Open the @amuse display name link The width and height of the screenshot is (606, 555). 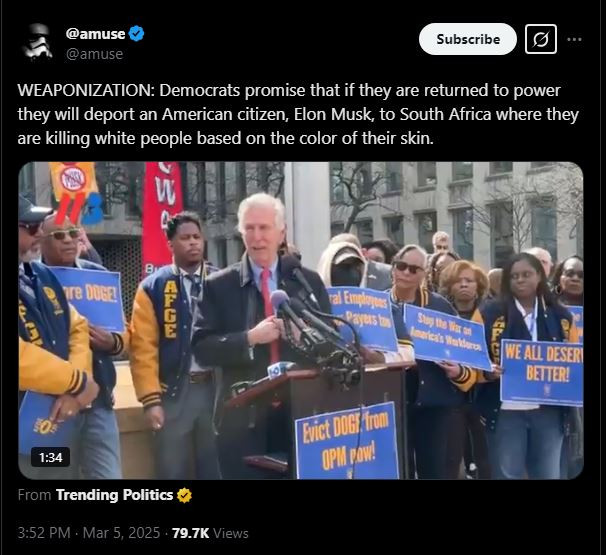click(x=95, y=34)
